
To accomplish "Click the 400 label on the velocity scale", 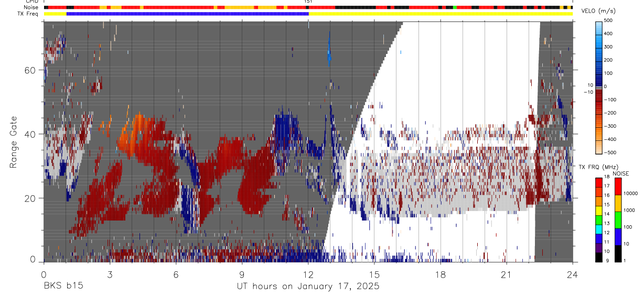I will point(609,34).
